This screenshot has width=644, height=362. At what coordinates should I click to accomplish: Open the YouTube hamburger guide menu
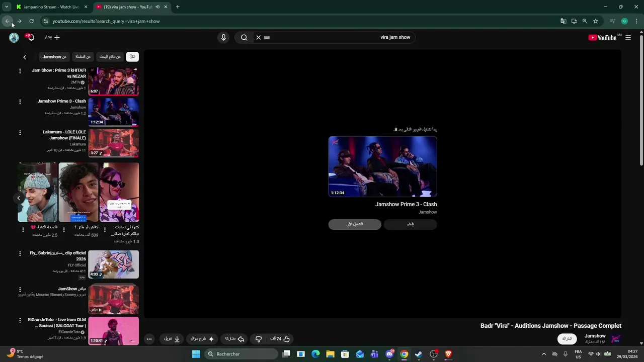[x=628, y=37]
